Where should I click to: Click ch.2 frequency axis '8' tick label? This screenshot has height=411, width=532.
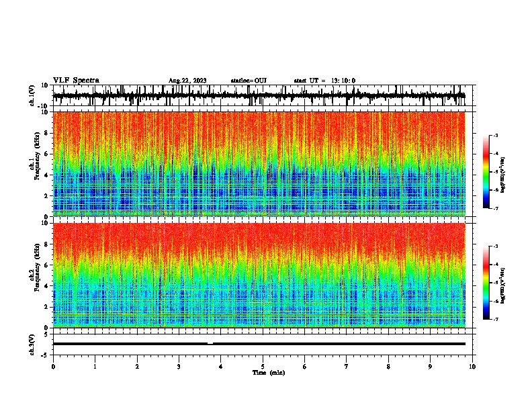point(47,244)
